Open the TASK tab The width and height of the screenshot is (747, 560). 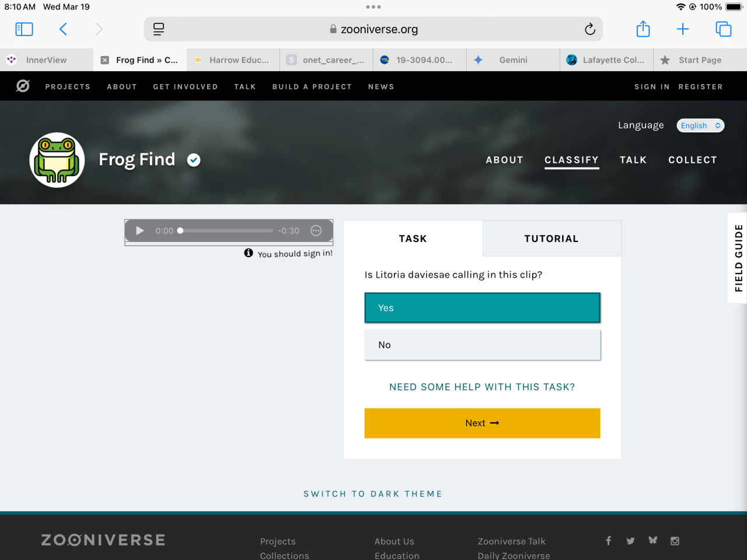[413, 239]
